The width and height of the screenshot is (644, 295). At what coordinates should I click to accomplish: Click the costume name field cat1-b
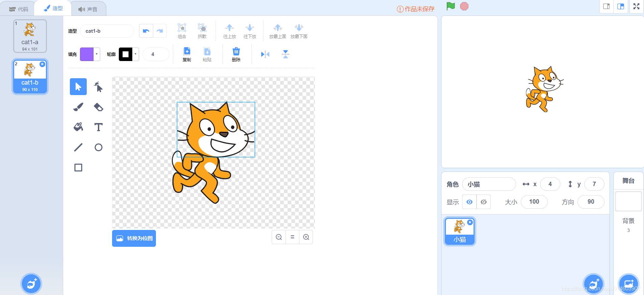tap(107, 31)
